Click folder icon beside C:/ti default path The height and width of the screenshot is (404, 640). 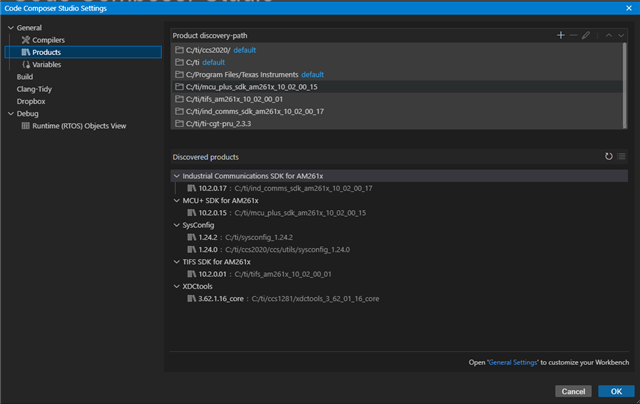(179, 62)
